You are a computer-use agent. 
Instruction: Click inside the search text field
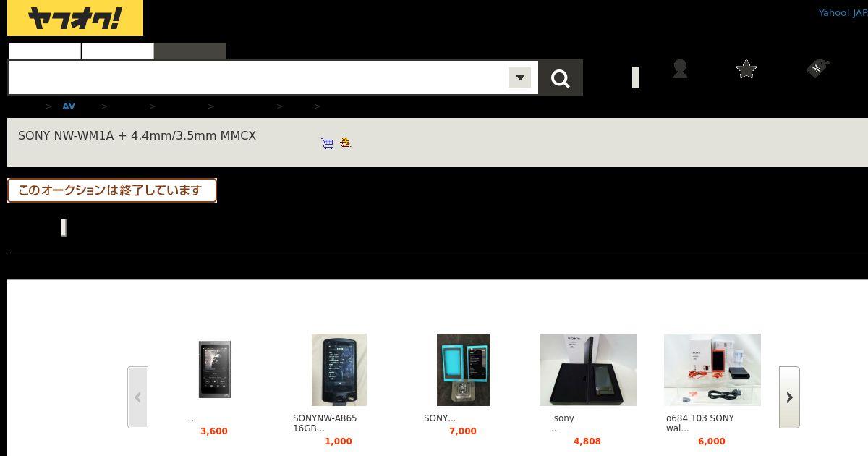click(x=258, y=77)
